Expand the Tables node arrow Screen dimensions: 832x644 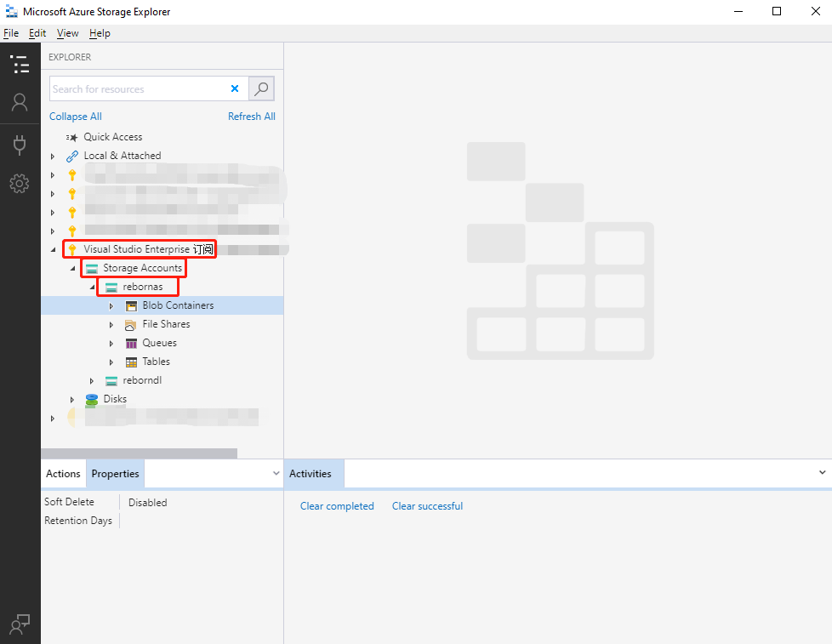pos(111,362)
